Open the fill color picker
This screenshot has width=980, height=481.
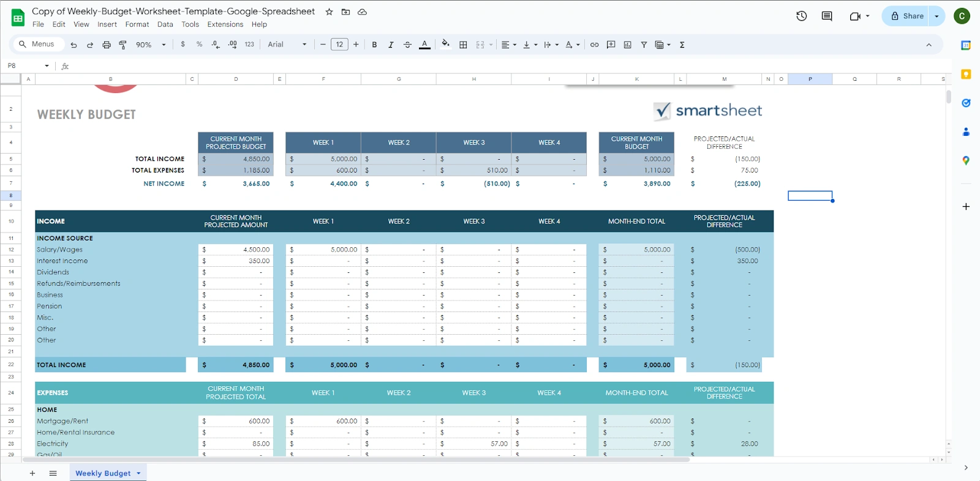(445, 44)
